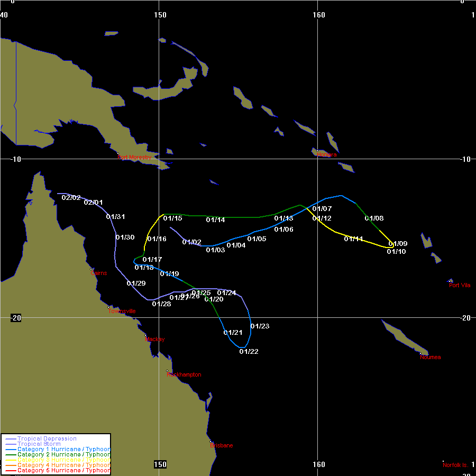Viewport: 476px width, 476px height.
Task: Click the Norfolk Is. label
Action: 456,465
